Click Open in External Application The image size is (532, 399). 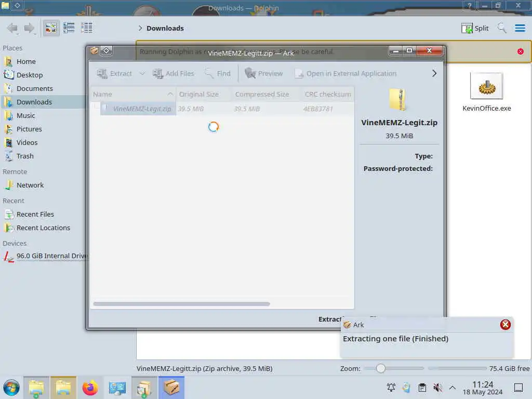345,73
